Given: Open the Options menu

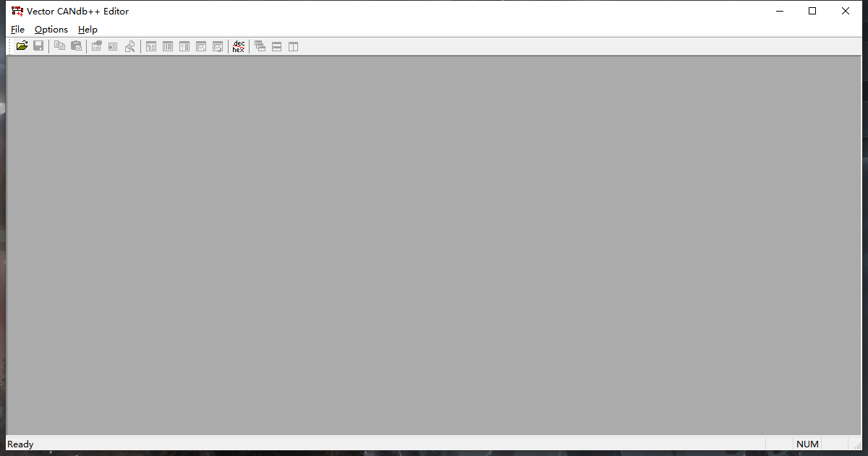Looking at the screenshot, I should (51, 30).
